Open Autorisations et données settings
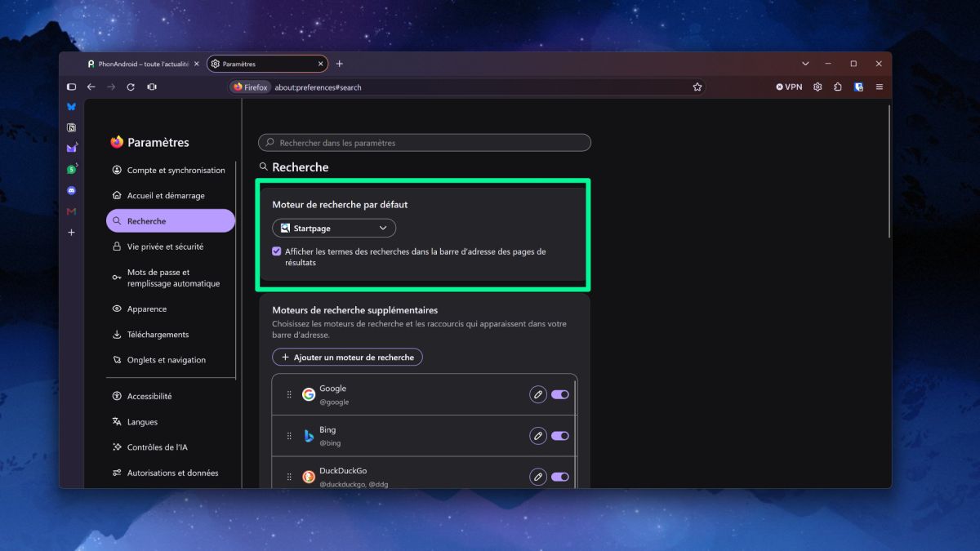The height and width of the screenshot is (551, 980). coord(170,473)
